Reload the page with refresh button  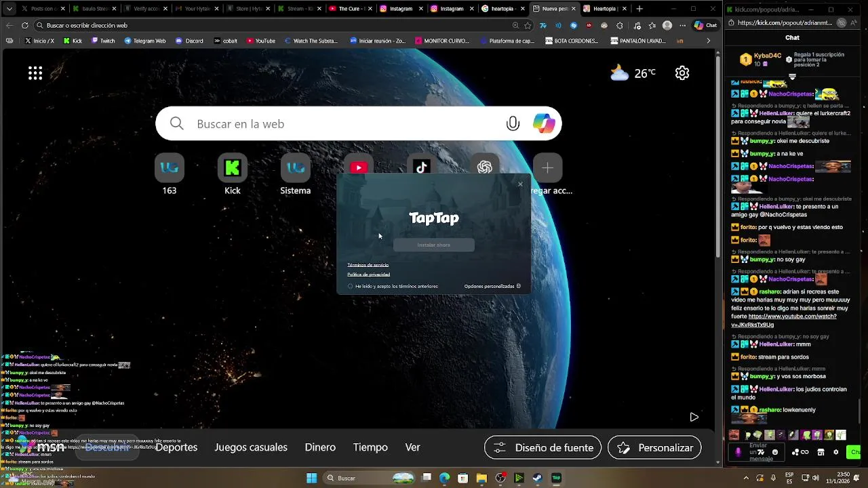point(24,25)
